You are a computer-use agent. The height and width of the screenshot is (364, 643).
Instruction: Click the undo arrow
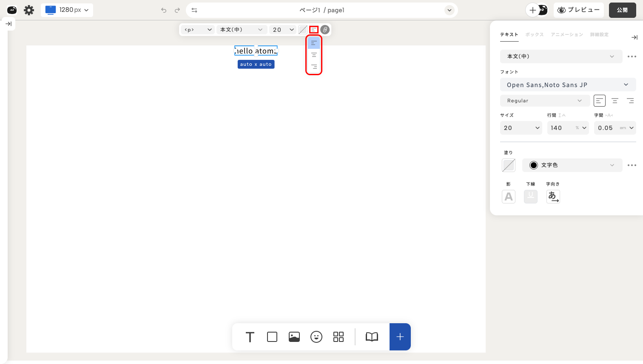(x=164, y=10)
